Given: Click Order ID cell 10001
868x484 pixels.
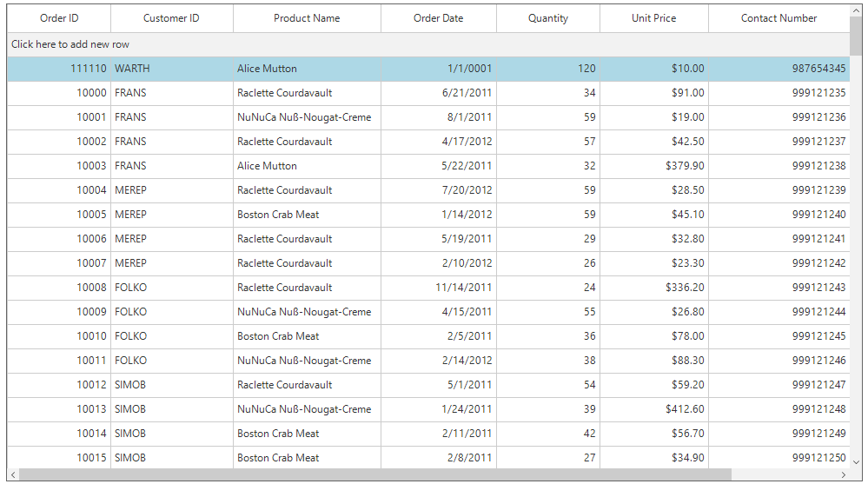Looking at the screenshot, I should pyautogui.click(x=59, y=117).
